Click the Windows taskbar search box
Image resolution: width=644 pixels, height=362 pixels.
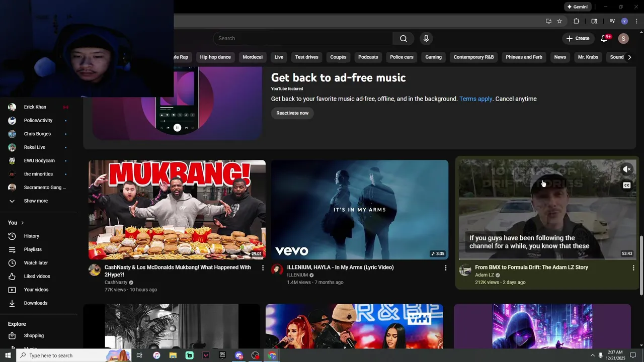(74, 355)
